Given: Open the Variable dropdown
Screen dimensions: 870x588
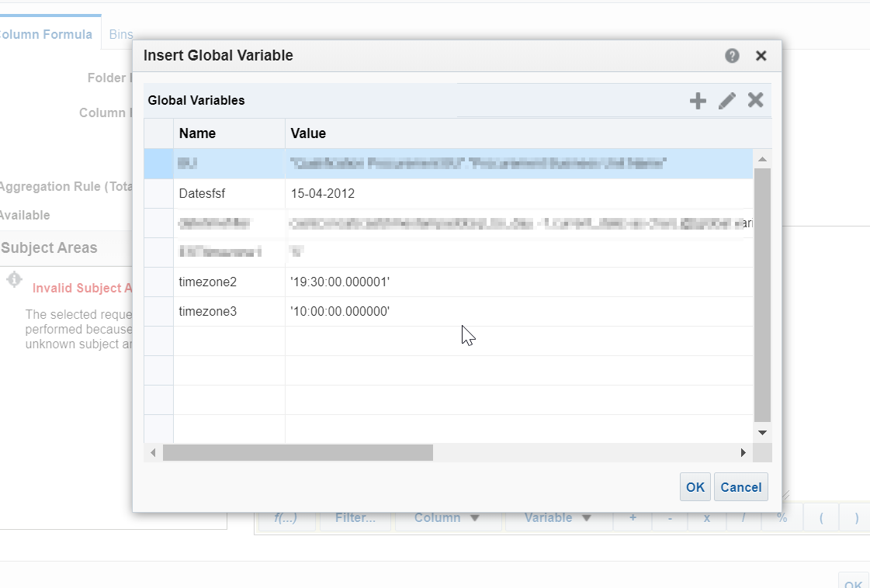Looking at the screenshot, I should 558,517.
